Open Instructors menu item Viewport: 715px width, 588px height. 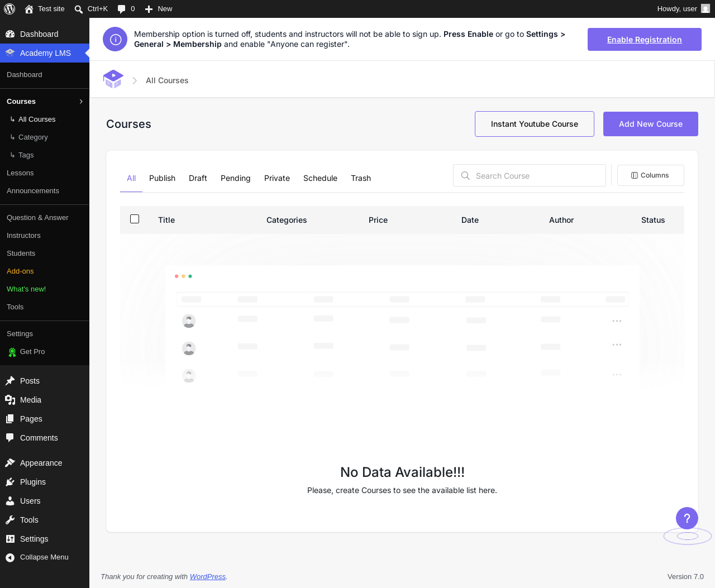pyautogui.click(x=23, y=236)
